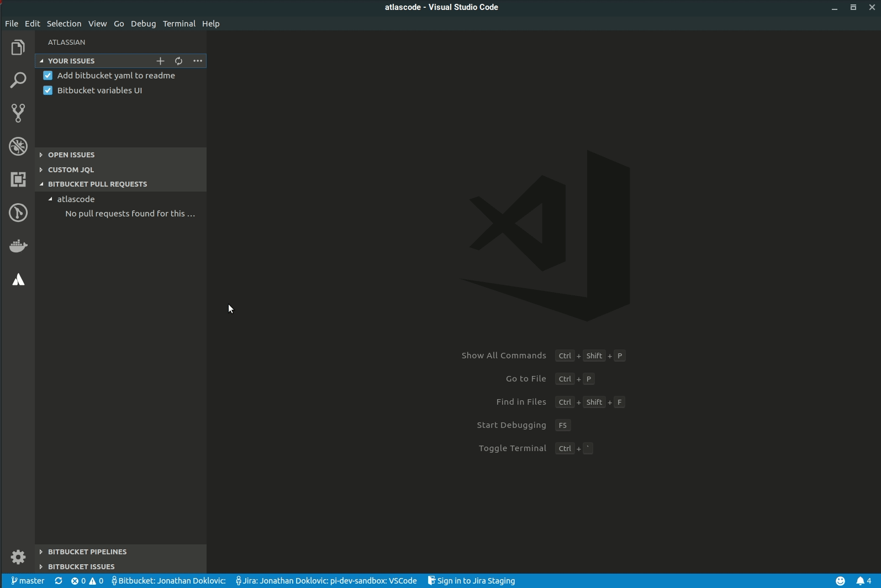881x588 pixels.
Task: Expand the Bitbucket Pipelines section
Action: (x=41, y=552)
